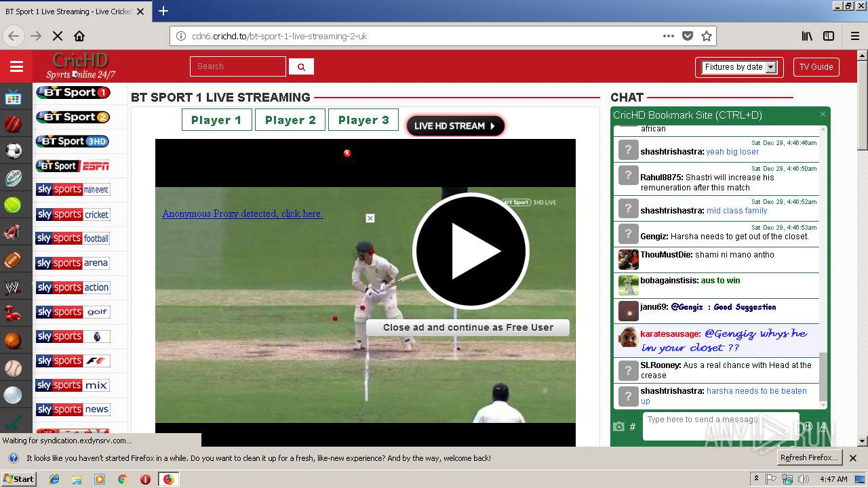Select the soccer ball sport icon
The width and height of the screenshot is (868, 488).
click(13, 151)
